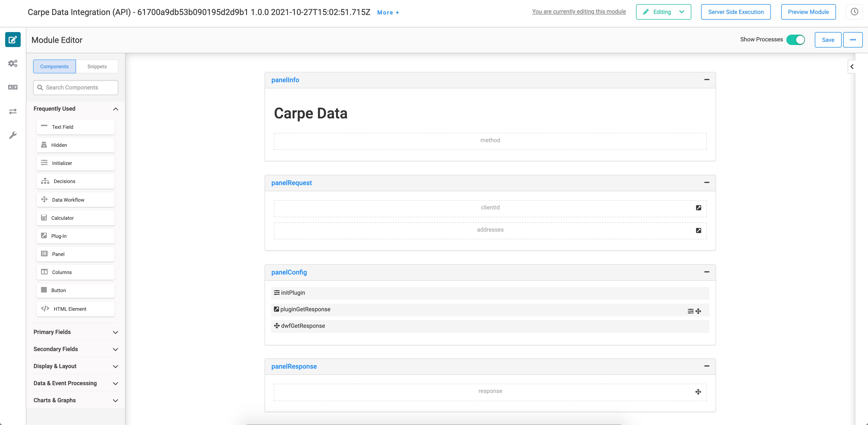Click the panelInfo title
The height and width of the screenshot is (425, 868).
(285, 80)
